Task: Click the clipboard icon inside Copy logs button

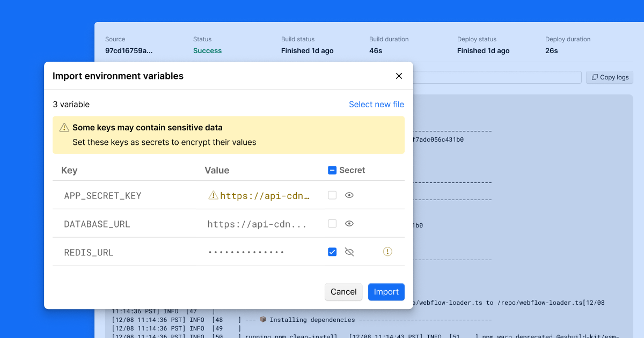Action: (x=594, y=77)
